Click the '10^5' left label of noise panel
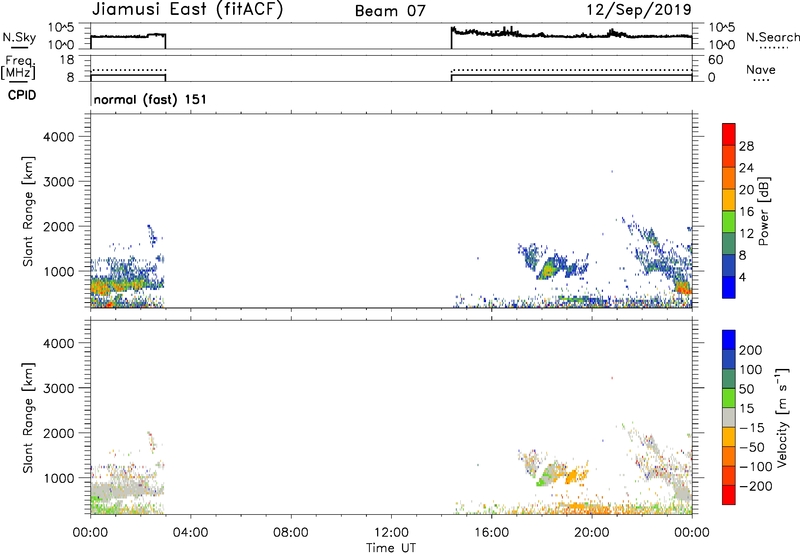The height and width of the screenshot is (554, 800). click(61, 28)
